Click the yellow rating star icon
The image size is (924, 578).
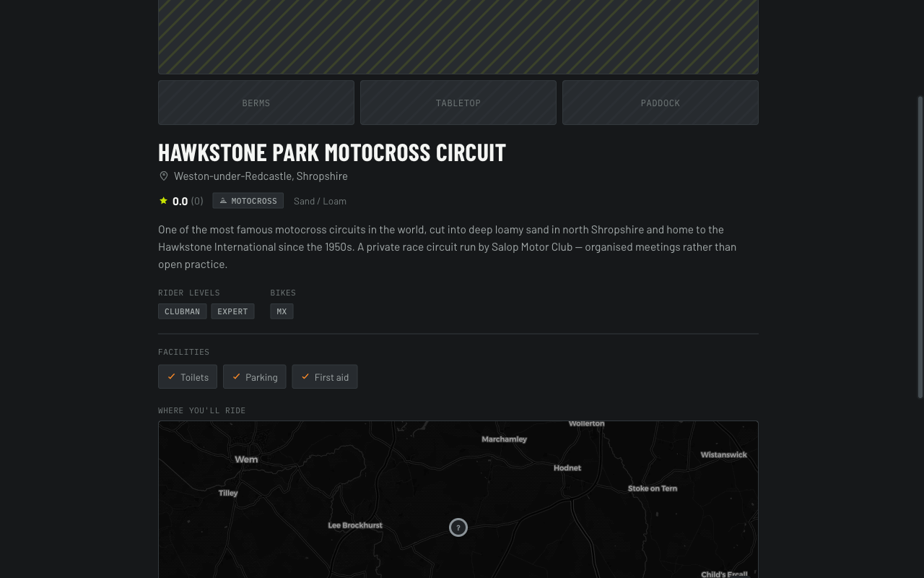coord(163,201)
